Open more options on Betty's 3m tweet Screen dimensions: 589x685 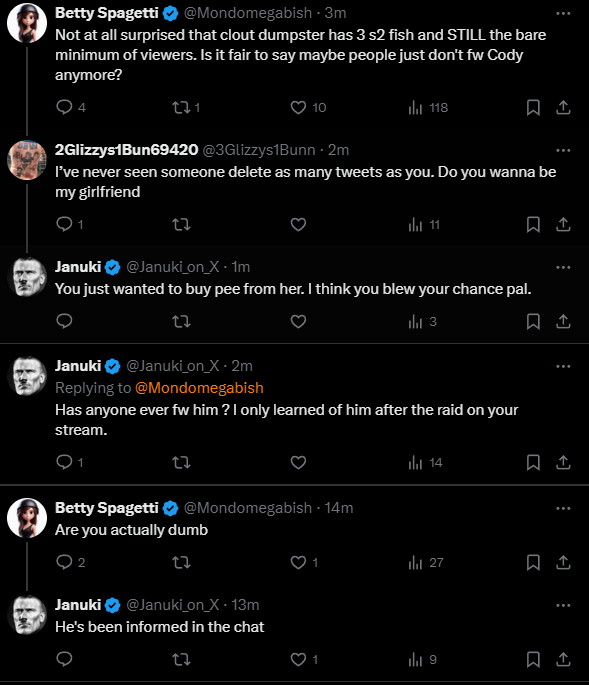coord(563,14)
